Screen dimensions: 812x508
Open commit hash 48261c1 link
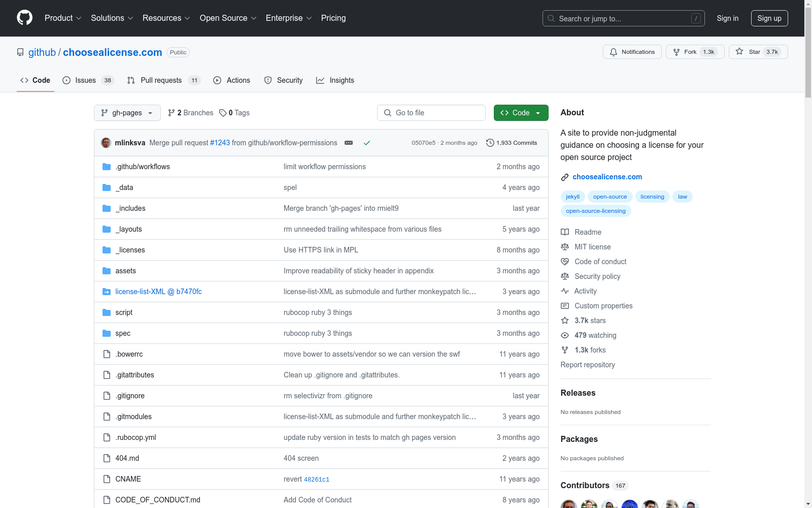tap(317, 480)
